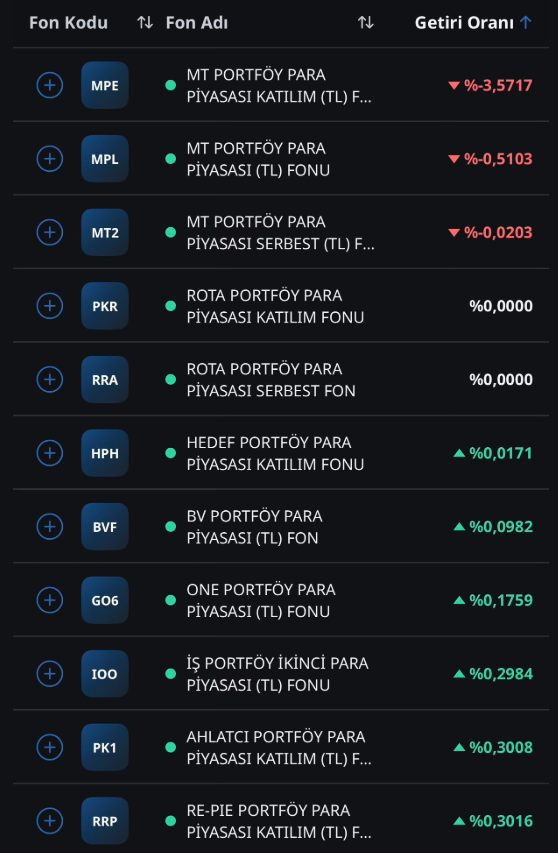Viewport: 558px width, 853px height.
Task: Open ROTA PORTFÖY PARA PİYASASI SERBEST FON
Action: click(x=271, y=379)
